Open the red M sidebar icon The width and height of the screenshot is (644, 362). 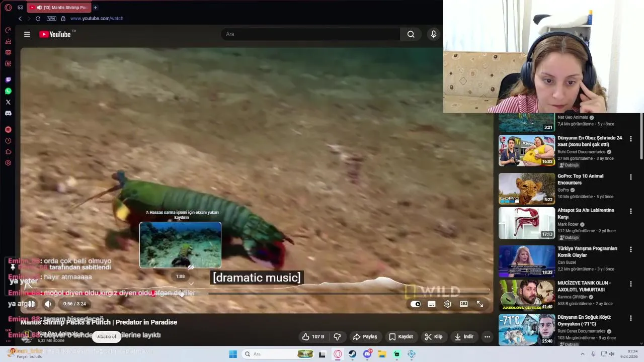point(8,63)
